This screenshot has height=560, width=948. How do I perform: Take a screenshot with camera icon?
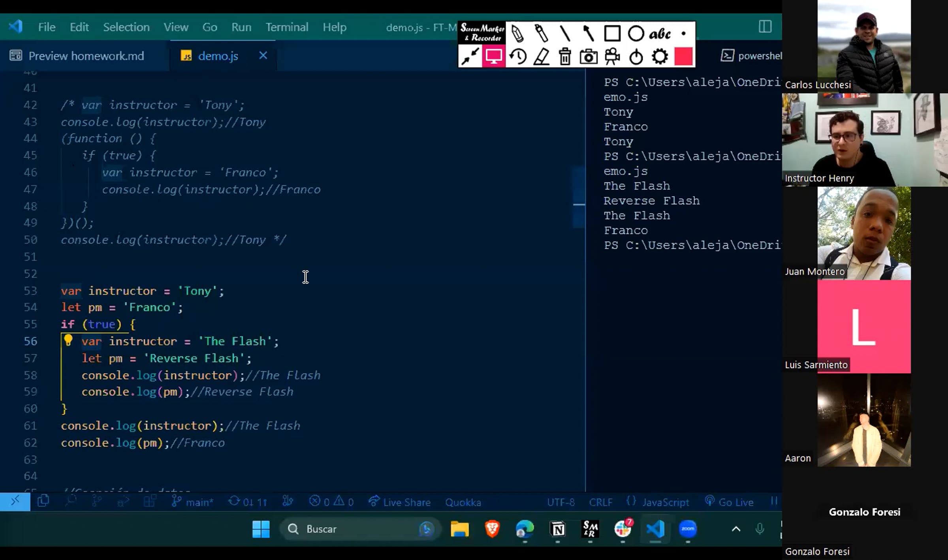(589, 57)
